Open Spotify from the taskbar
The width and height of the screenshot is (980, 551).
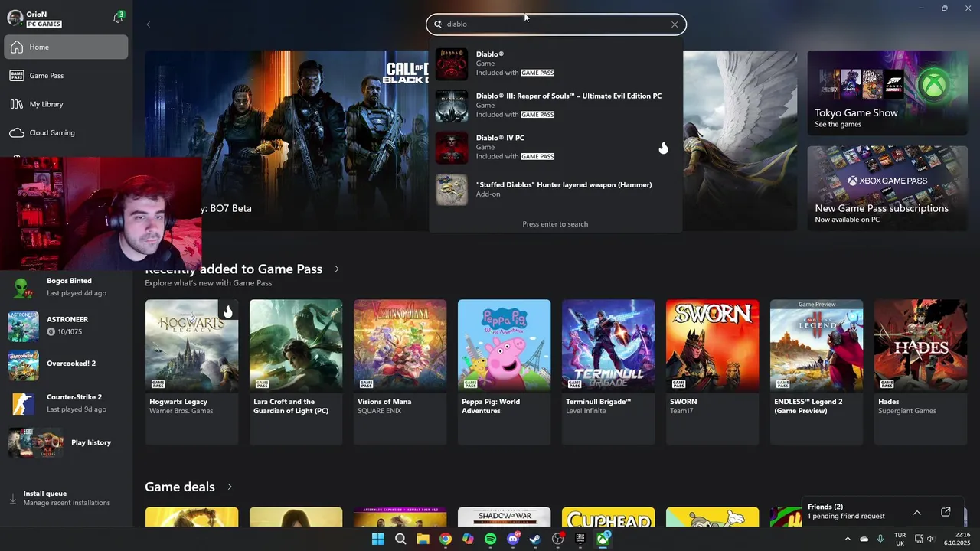click(x=491, y=539)
